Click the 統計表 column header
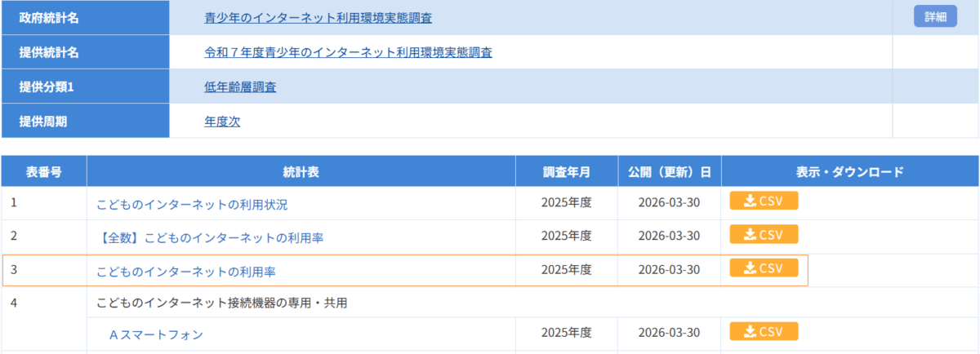Image resolution: width=980 pixels, height=354 pixels. click(x=301, y=171)
